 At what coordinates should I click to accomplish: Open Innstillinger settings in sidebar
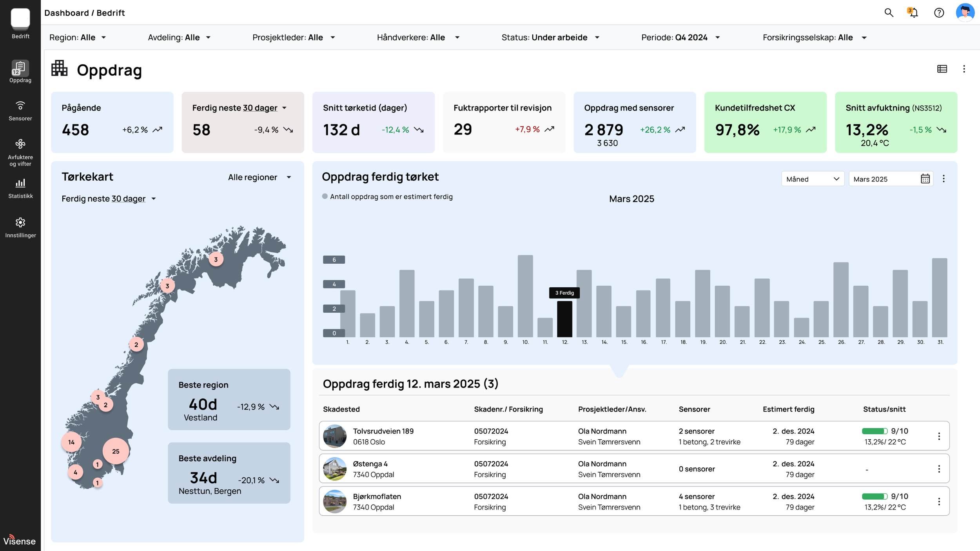pos(20,228)
